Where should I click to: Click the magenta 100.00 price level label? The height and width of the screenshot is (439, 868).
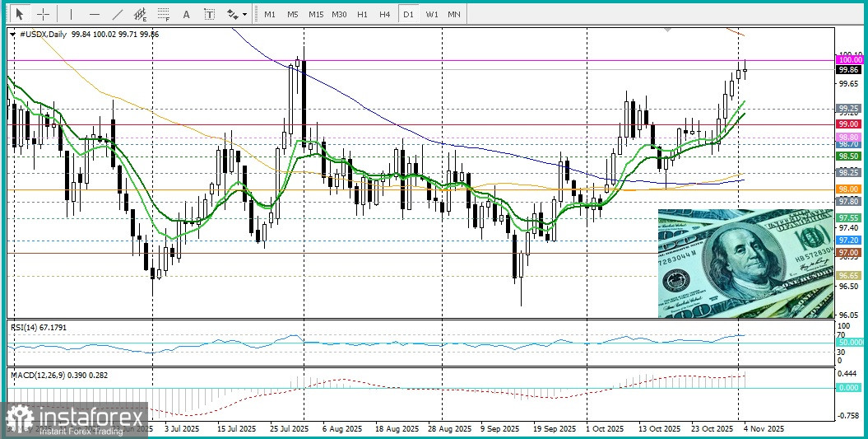849,59
